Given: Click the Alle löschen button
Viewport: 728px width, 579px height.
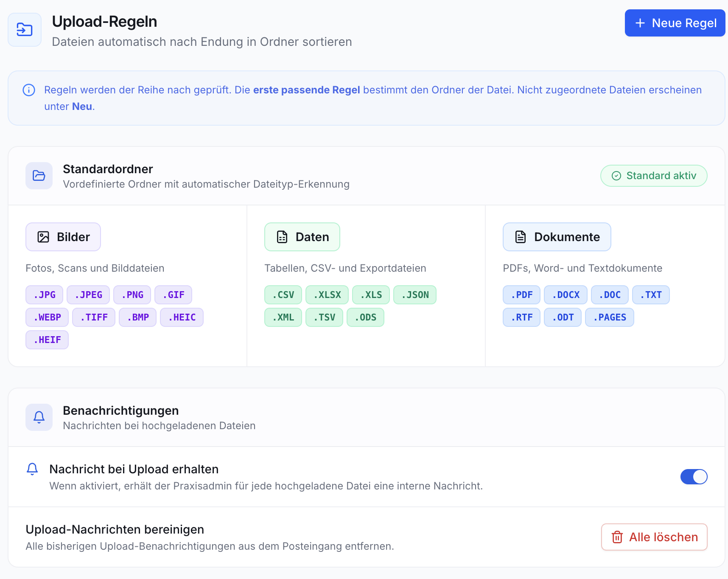Looking at the screenshot, I should coord(654,537).
